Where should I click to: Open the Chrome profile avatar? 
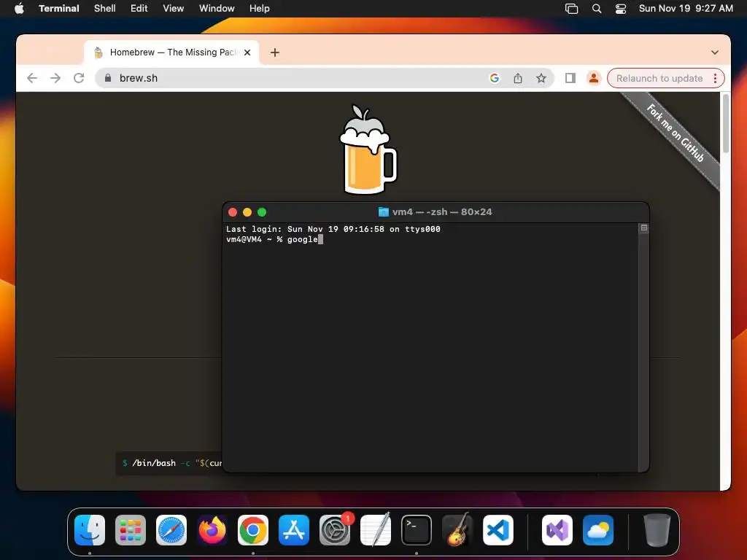594,78
